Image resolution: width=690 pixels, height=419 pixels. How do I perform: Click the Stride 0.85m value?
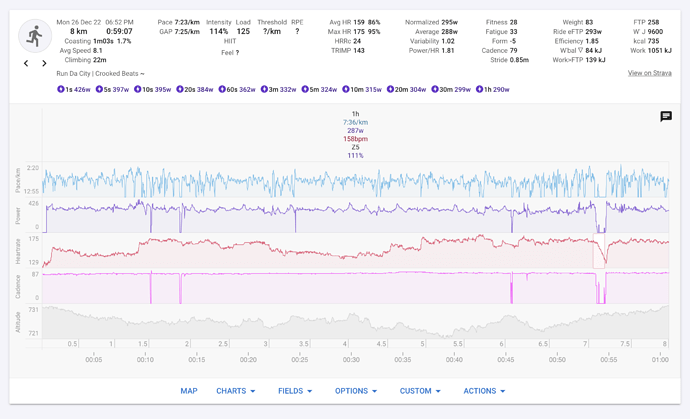pyautogui.click(x=519, y=60)
